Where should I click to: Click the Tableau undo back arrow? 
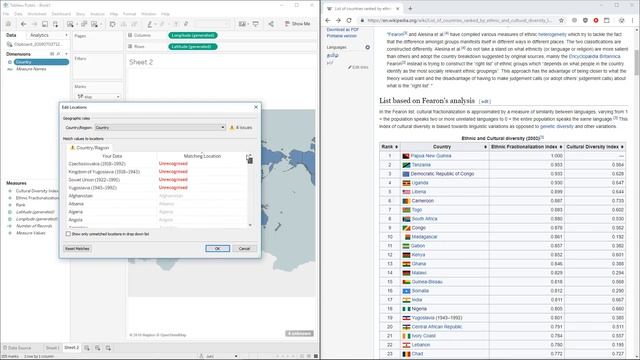coord(23,24)
